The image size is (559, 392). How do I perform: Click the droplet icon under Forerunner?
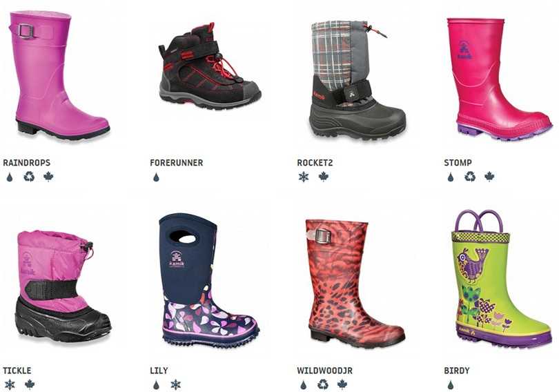pos(156,177)
